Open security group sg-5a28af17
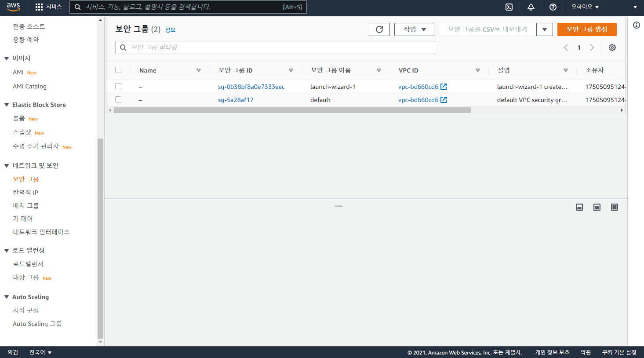The height and width of the screenshot is (358, 644). point(236,100)
